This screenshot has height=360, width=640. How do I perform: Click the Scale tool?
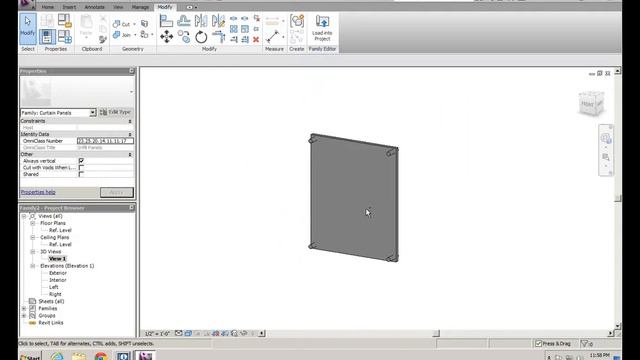point(245,29)
